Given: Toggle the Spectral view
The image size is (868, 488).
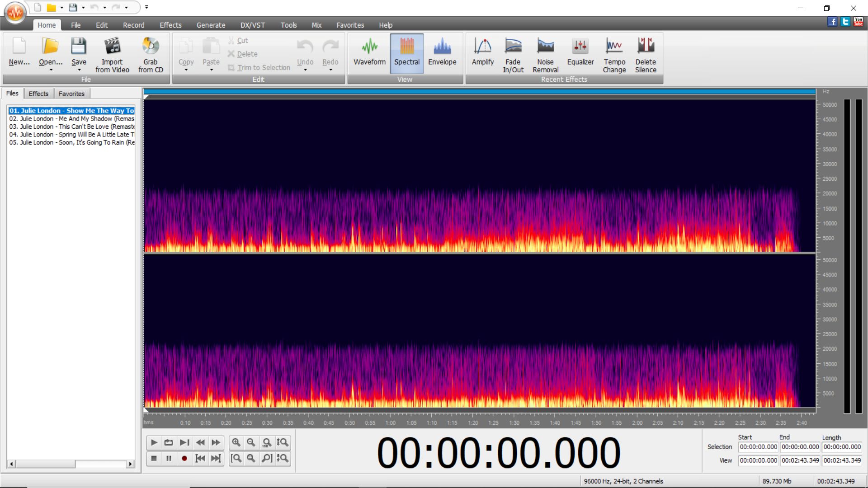Looking at the screenshot, I should pyautogui.click(x=407, y=53).
